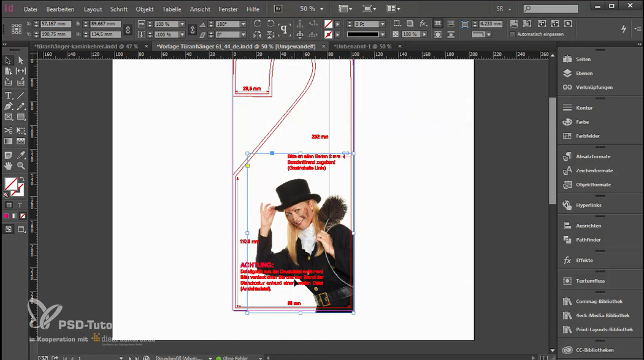Toggle wrap around bounding box text wrap
644x360 pixels.
point(451,24)
